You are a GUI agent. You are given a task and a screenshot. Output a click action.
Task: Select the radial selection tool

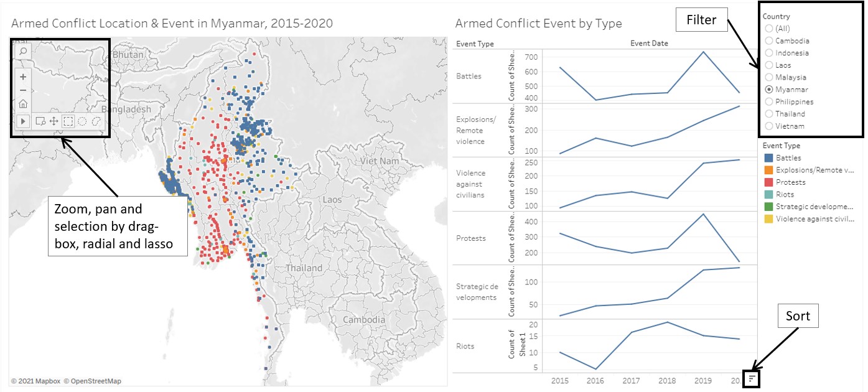coord(82,121)
